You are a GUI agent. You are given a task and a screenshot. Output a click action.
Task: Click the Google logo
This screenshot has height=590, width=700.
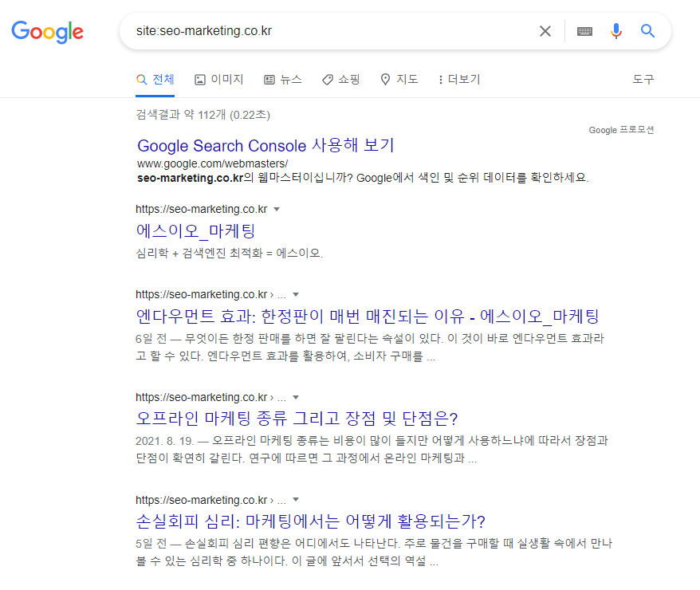pos(47,32)
